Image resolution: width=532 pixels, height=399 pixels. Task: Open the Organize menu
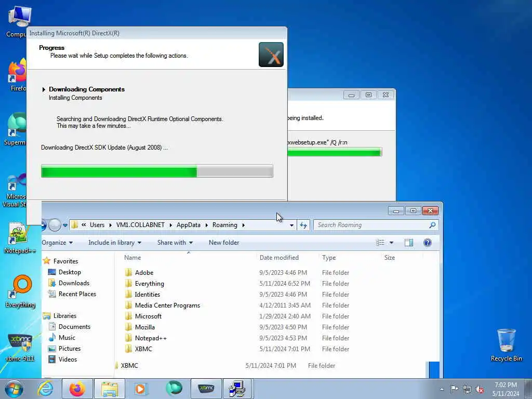tap(57, 243)
